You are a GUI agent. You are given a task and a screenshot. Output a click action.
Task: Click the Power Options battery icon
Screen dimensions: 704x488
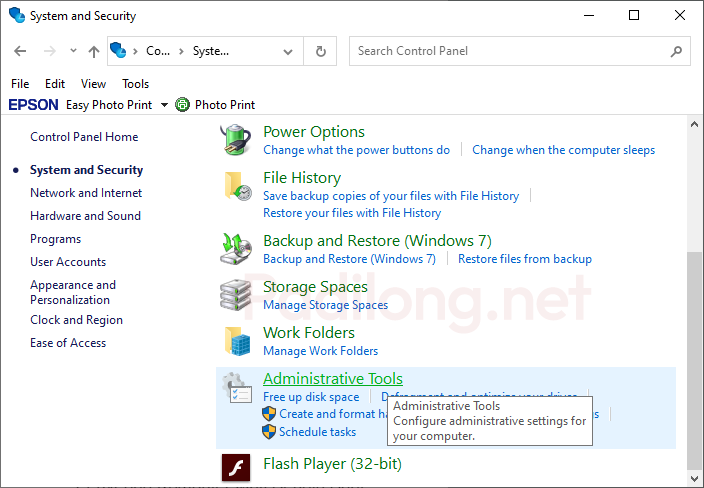(236, 140)
